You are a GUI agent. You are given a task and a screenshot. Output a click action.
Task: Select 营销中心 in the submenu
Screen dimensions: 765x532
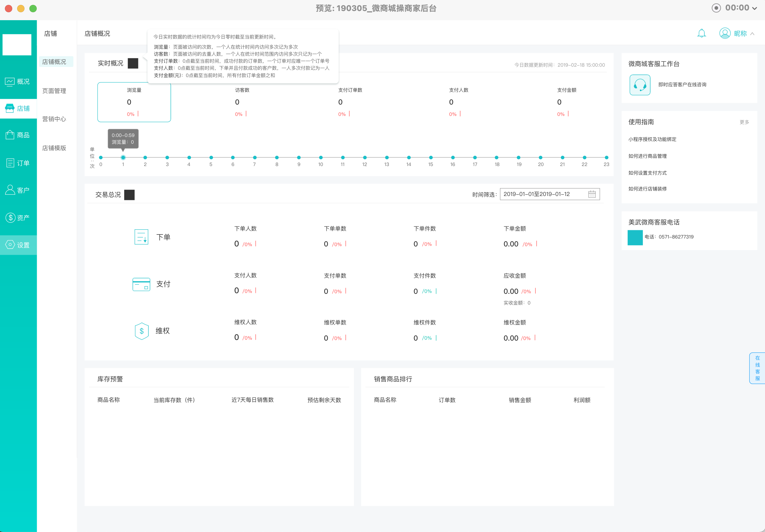tap(54, 119)
